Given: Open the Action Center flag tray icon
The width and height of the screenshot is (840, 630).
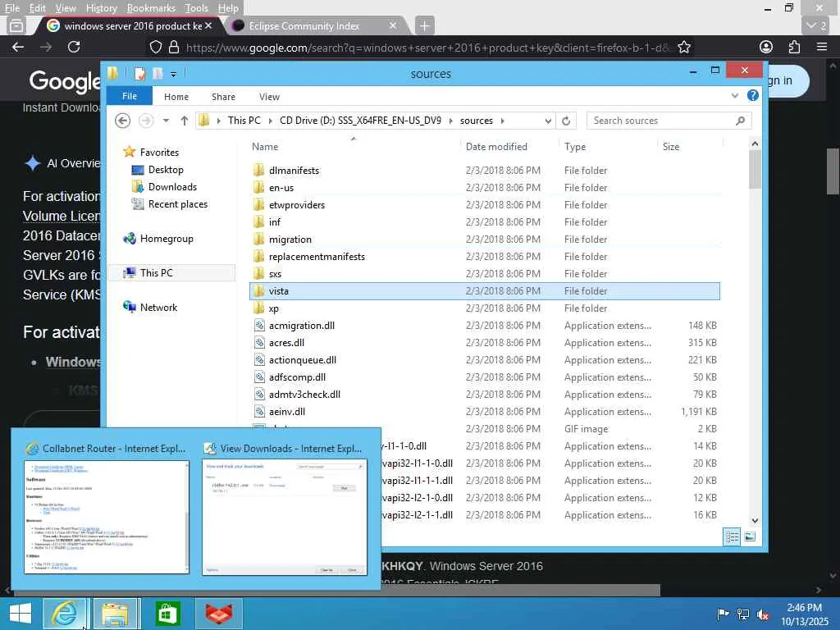Looking at the screenshot, I should [723, 614].
